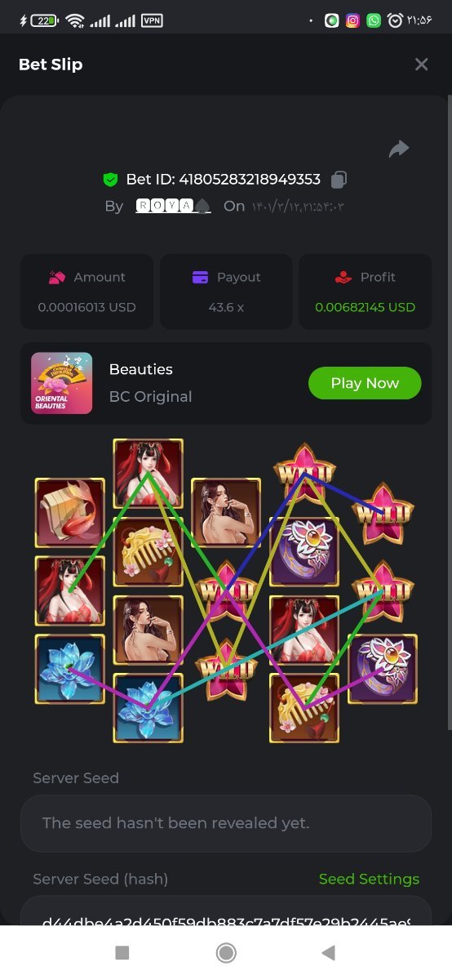
Task: Tap the Android recent apps square
Action: (122, 952)
